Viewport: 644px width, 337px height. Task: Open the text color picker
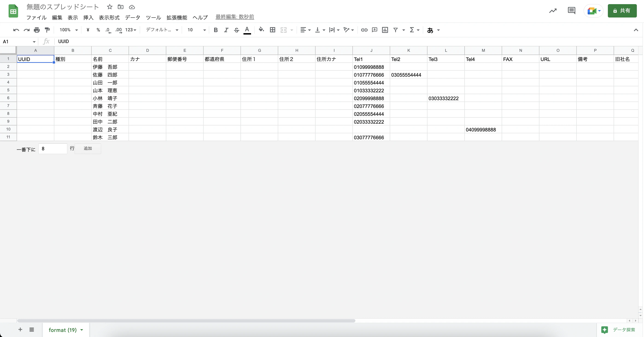point(247,30)
